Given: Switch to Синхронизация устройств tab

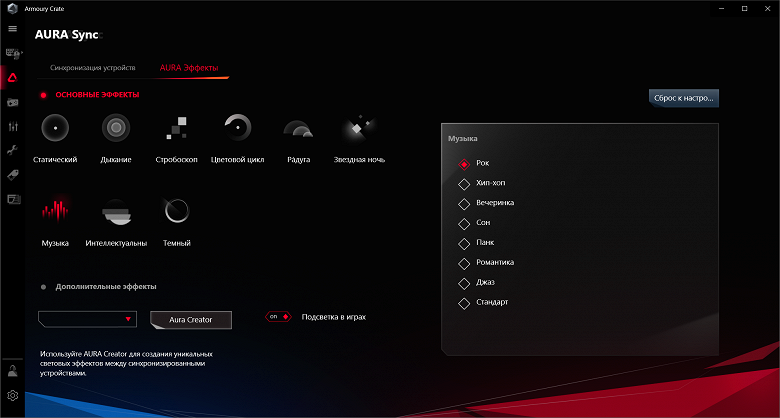Looking at the screenshot, I should click(x=93, y=68).
